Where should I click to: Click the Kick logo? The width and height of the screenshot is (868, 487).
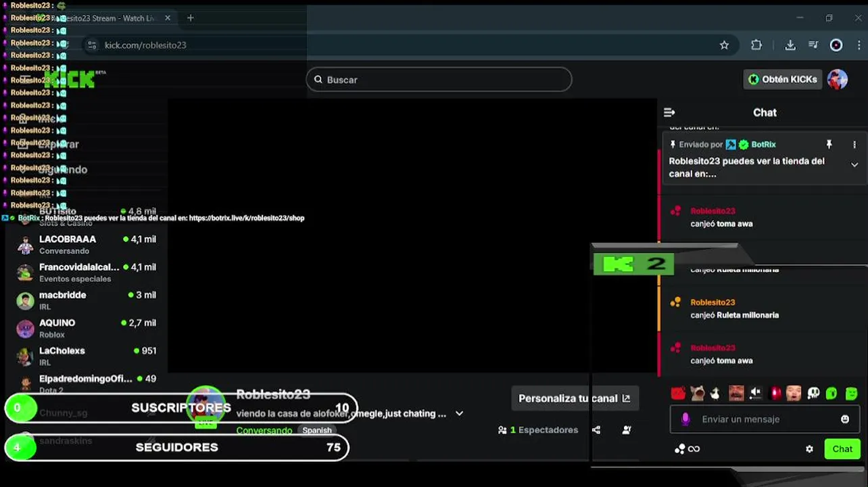click(x=70, y=80)
